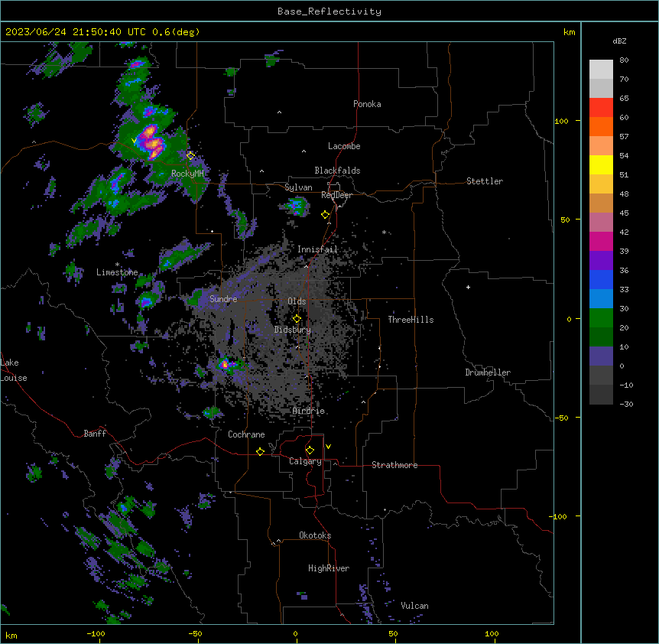Click the -30 value on the dBZ legend
659x644 pixels.
point(626,405)
